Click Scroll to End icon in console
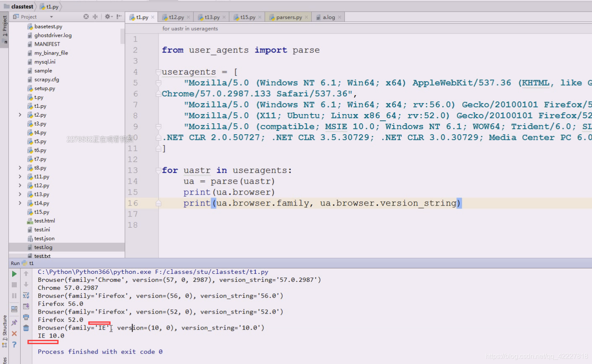This screenshot has width=592, height=364. pyautogui.click(x=26, y=307)
